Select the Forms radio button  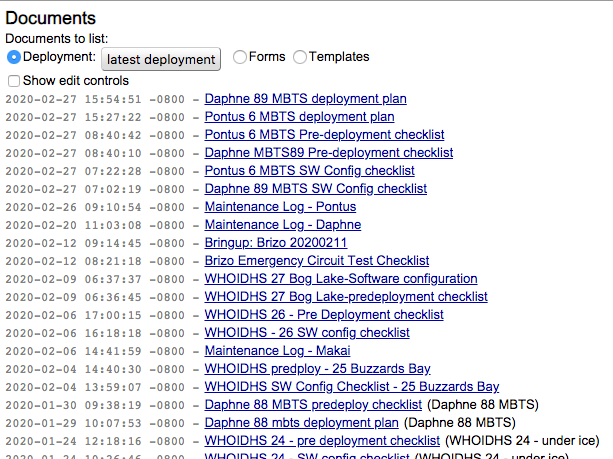tap(240, 58)
